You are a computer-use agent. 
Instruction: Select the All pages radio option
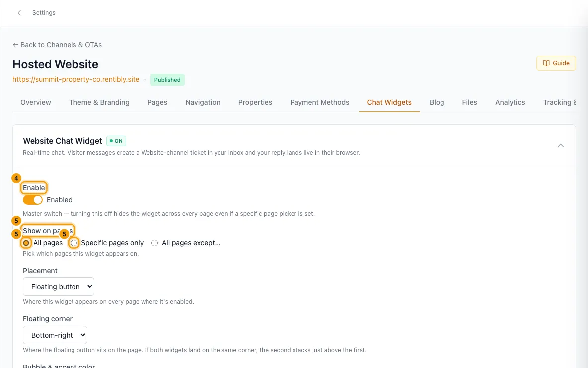pyautogui.click(x=26, y=243)
